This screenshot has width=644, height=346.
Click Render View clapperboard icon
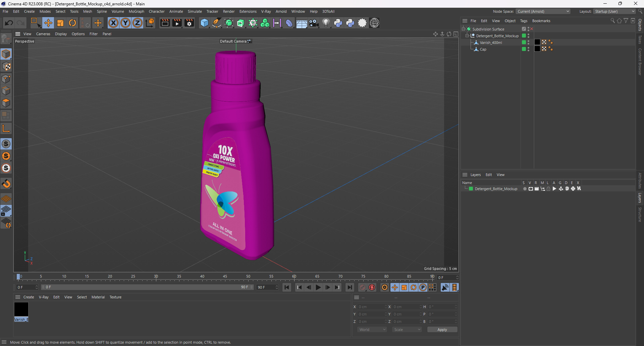click(165, 23)
